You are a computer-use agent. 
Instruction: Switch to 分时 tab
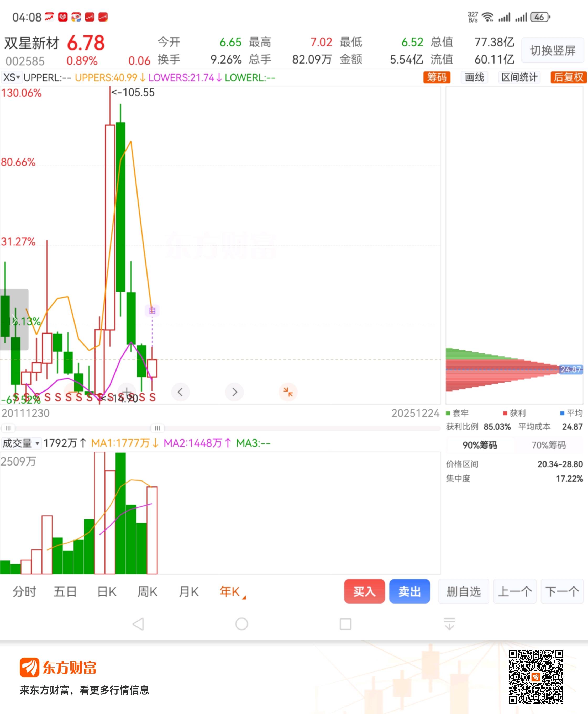coord(24,591)
